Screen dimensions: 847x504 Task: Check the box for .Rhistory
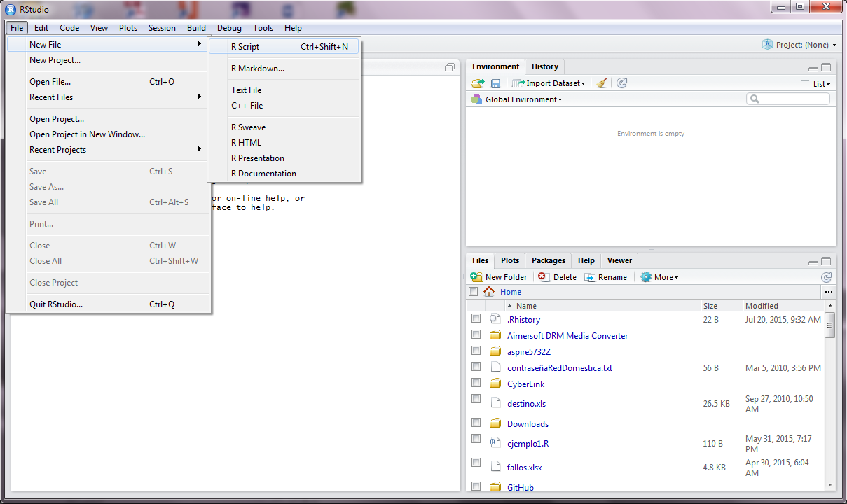(x=476, y=318)
